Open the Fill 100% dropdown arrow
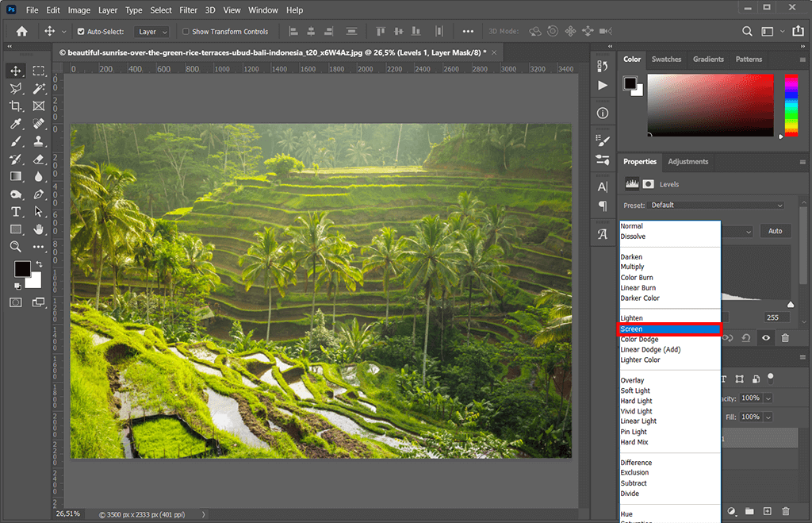 tap(768, 417)
